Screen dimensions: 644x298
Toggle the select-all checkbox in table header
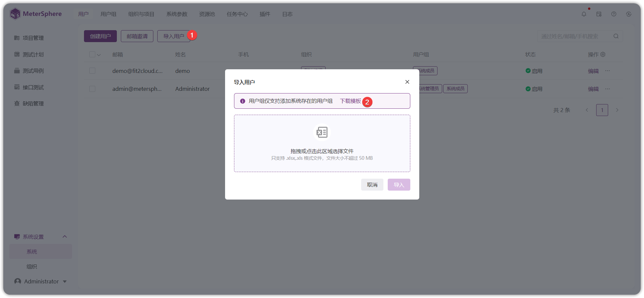pos(92,54)
